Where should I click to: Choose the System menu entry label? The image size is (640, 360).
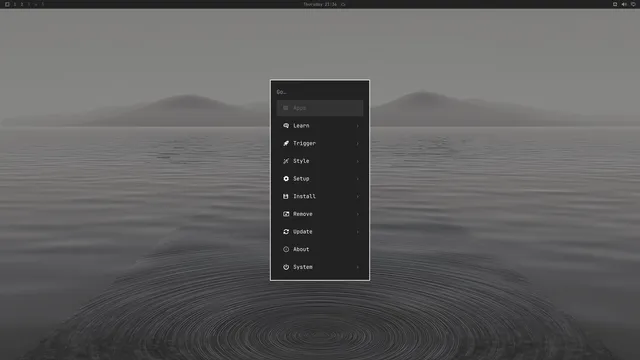pyautogui.click(x=303, y=267)
